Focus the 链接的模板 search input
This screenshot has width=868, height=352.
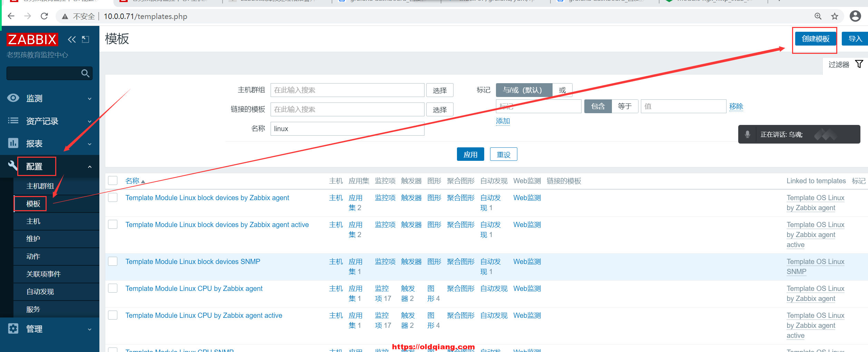[x=347, y=109]
